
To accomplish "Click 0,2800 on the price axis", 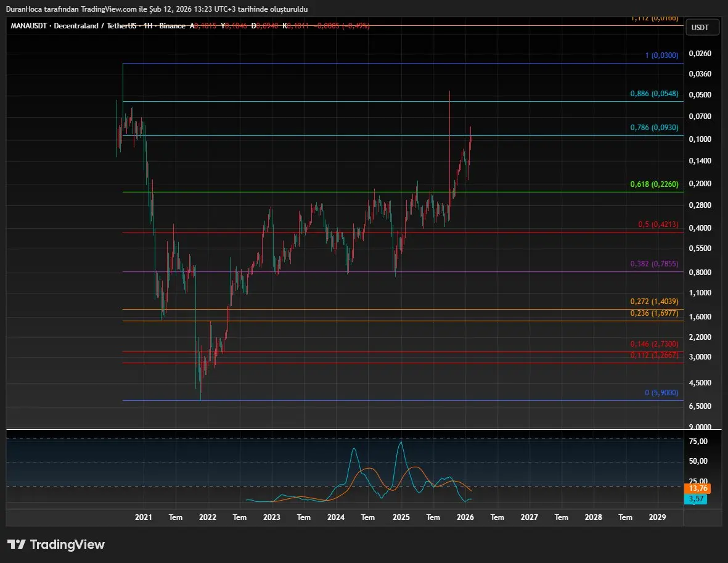I will (x=700, y=205).
